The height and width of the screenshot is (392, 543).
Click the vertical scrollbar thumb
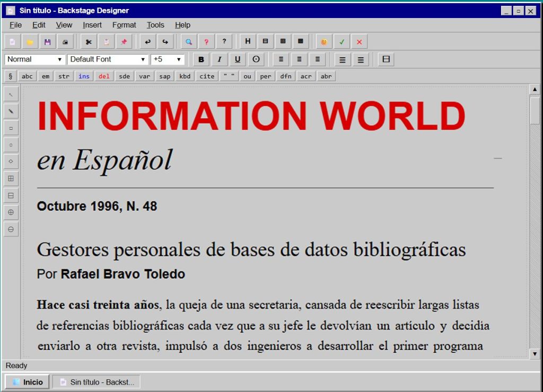tap(535, 110)
